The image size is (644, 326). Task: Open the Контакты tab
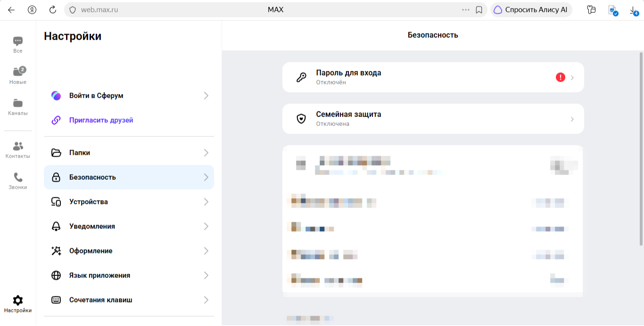pos(18,150)
